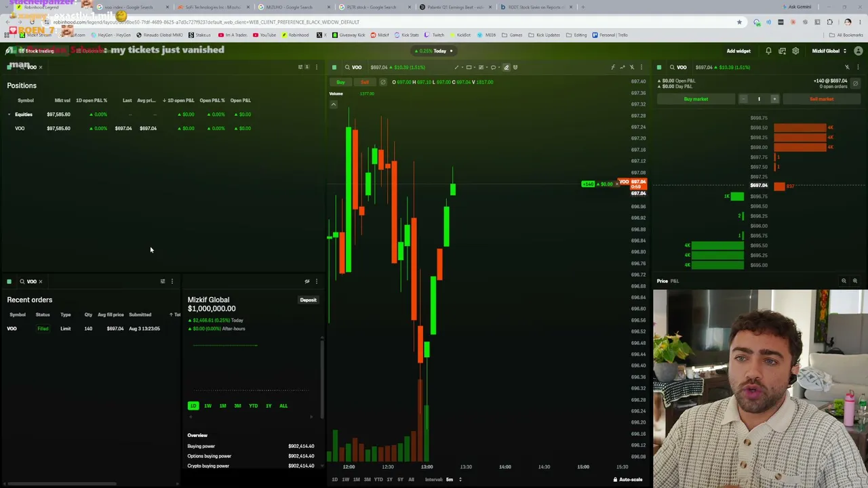Open account widget three-dot menu
Screen dimensions: 868x488
click(316, 281)
